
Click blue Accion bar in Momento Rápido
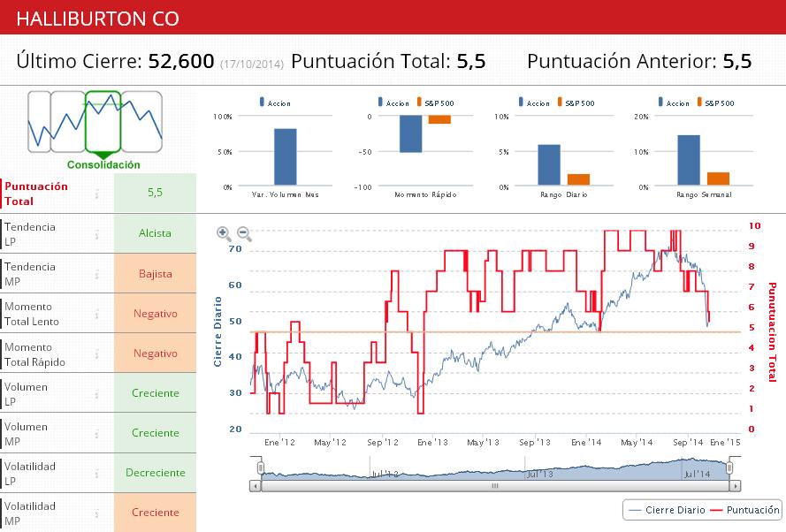pyautogui.click(x=410, y=134)
